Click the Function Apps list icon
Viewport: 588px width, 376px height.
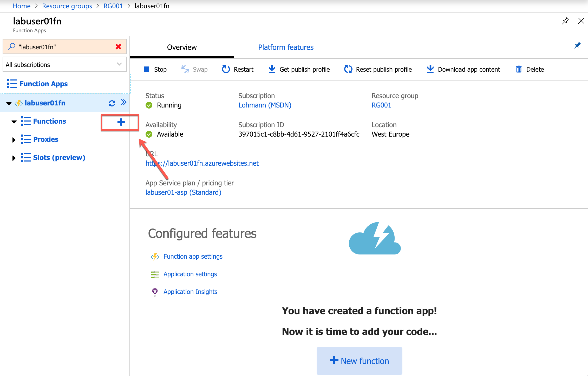pyautogui.click(x=12, y=84)
